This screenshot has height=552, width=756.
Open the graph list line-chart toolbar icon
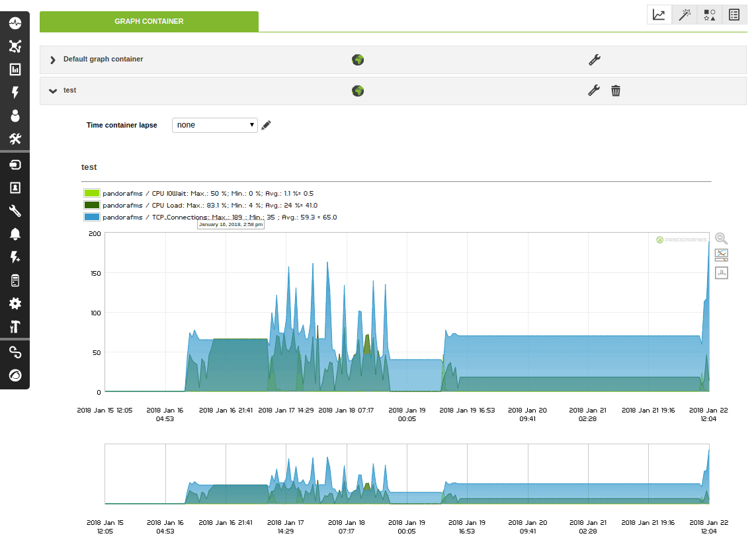(x=659, y=15)
